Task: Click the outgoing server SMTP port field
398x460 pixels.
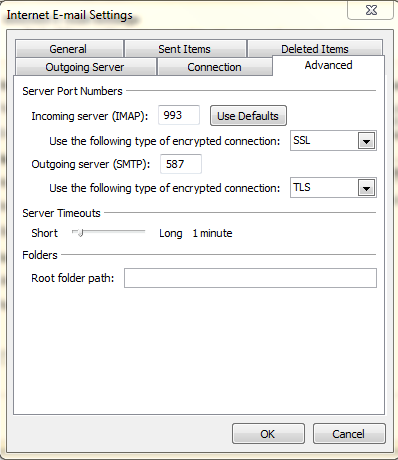Action: pos(181,164)
